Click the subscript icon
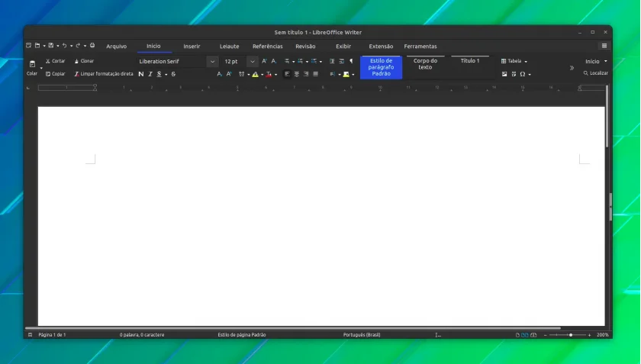Viewport: 641px width, 364px height. pos(219,74)
